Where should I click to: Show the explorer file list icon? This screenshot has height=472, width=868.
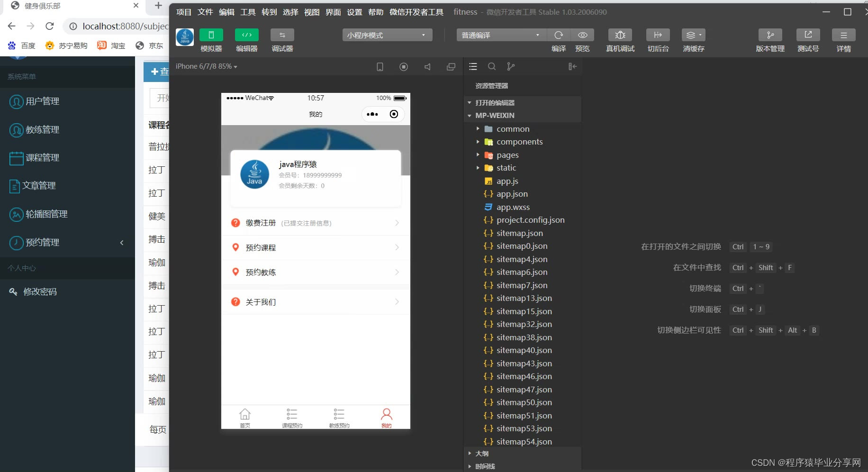coord(473,67)
